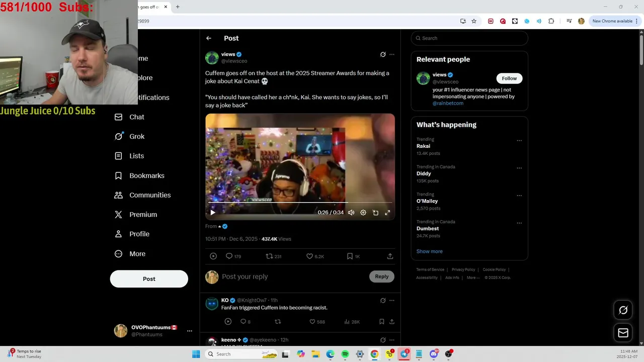Open the three-dot menu on views post
The height and width of the screenshot is (362, 644).
coord(392,54)
